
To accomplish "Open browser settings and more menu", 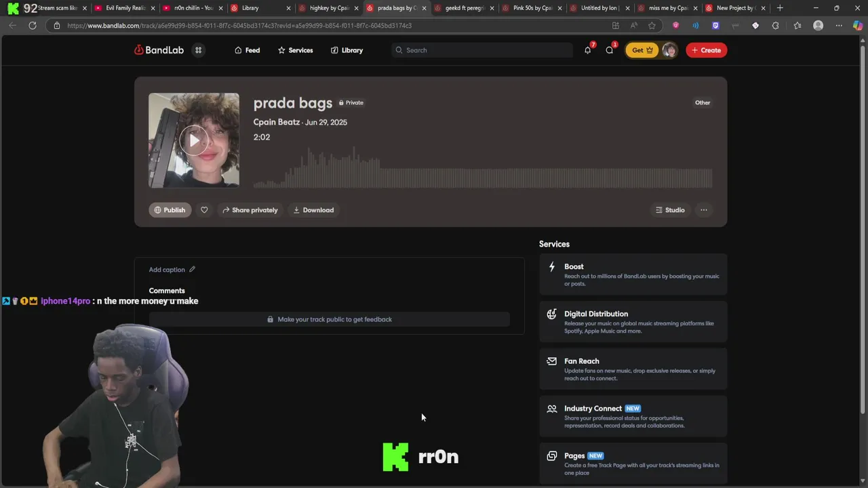I will pos(839,25).
